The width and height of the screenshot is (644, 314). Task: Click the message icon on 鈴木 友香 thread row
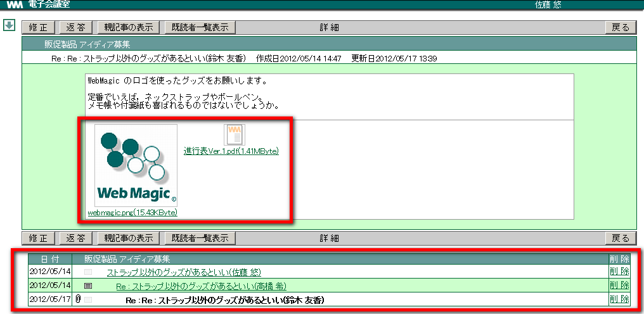88,299
